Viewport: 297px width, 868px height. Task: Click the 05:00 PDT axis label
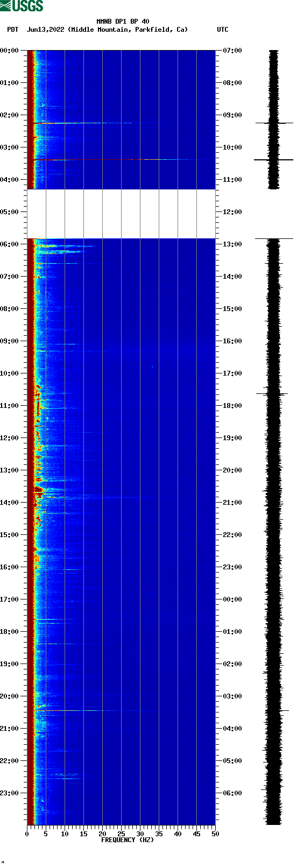10,212
